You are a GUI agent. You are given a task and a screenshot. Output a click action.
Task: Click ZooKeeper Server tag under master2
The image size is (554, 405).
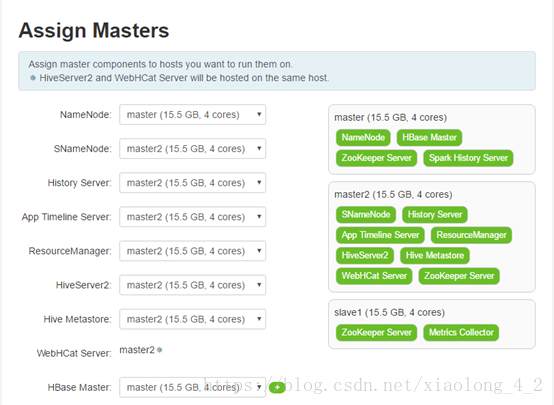point(459,276)
